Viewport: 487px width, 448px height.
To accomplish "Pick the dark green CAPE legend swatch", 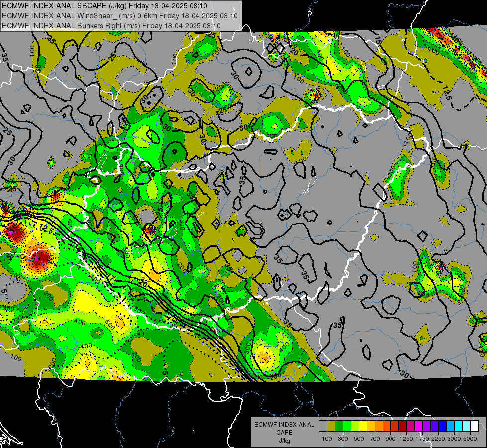I will point(339,426).
